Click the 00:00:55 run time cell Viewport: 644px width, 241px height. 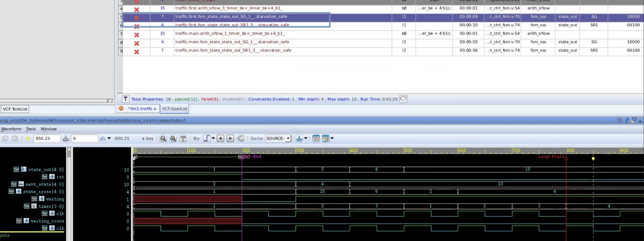[468, 42]
